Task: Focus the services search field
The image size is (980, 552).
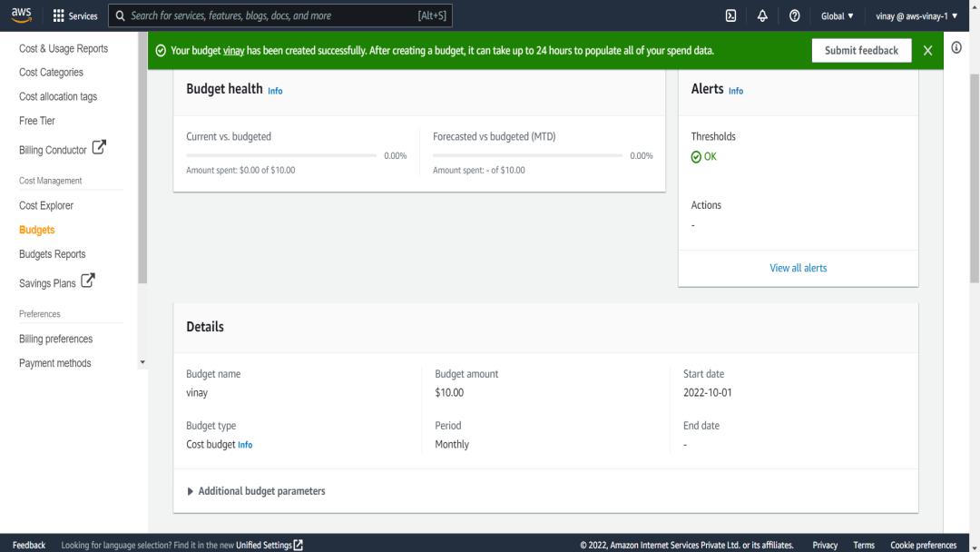Action: (280, 15)
